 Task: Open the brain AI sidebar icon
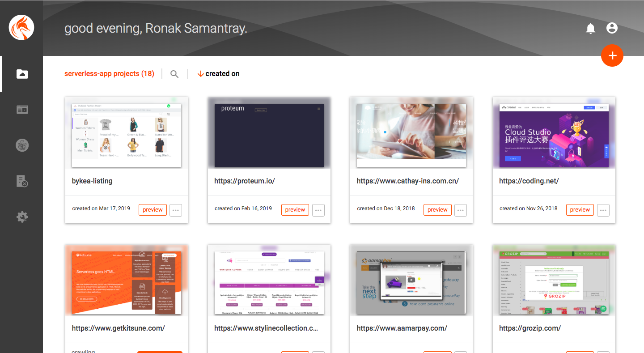coord(22,145)
